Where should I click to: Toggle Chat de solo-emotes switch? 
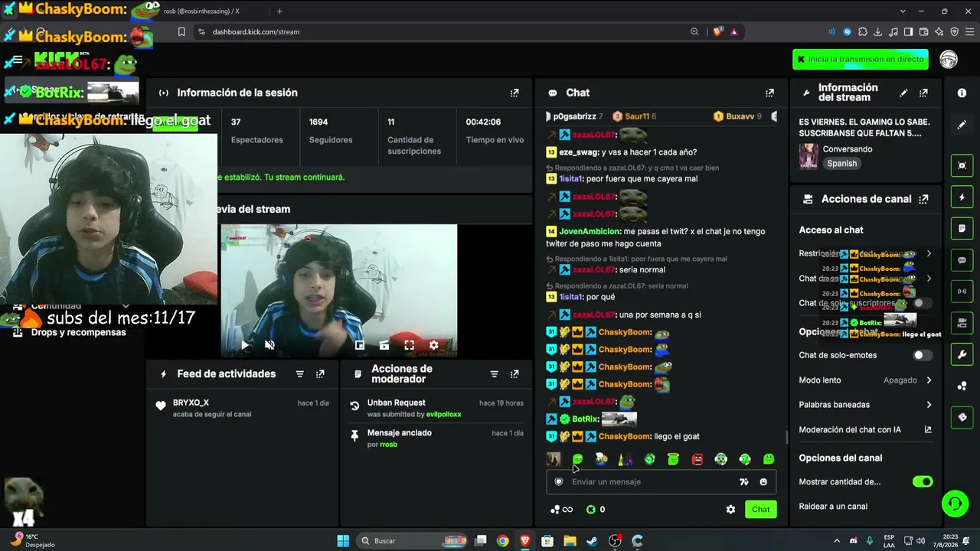923,355
